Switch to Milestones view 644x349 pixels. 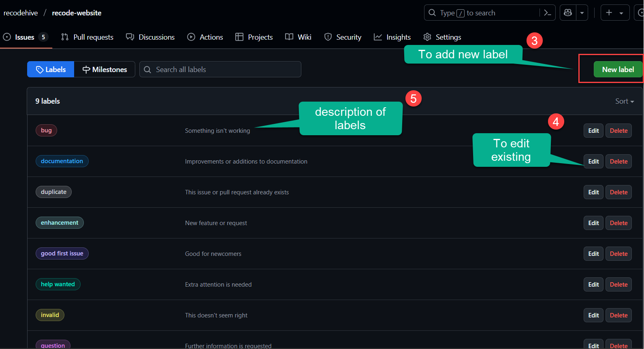(x=104, y=69)
